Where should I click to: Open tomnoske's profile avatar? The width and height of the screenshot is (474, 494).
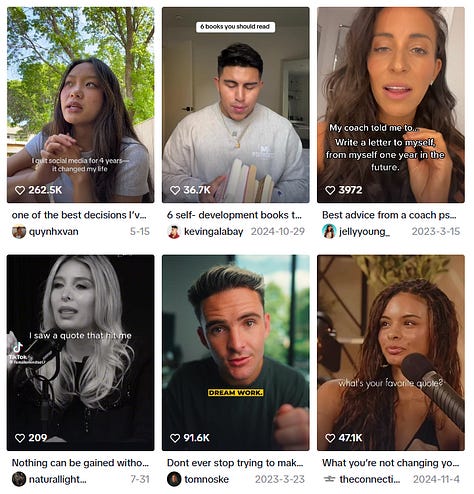pyautogui.click(x=174, y=479)
